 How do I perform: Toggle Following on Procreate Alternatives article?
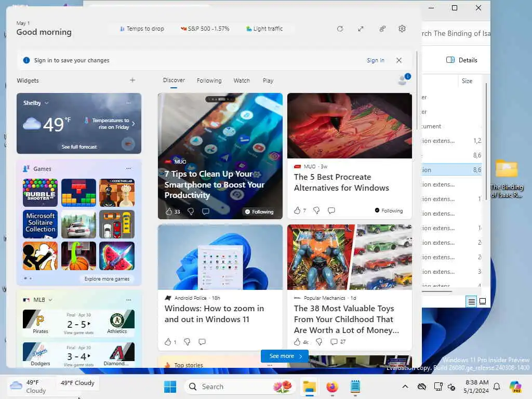pyautogui.click(x=389, y=210)
